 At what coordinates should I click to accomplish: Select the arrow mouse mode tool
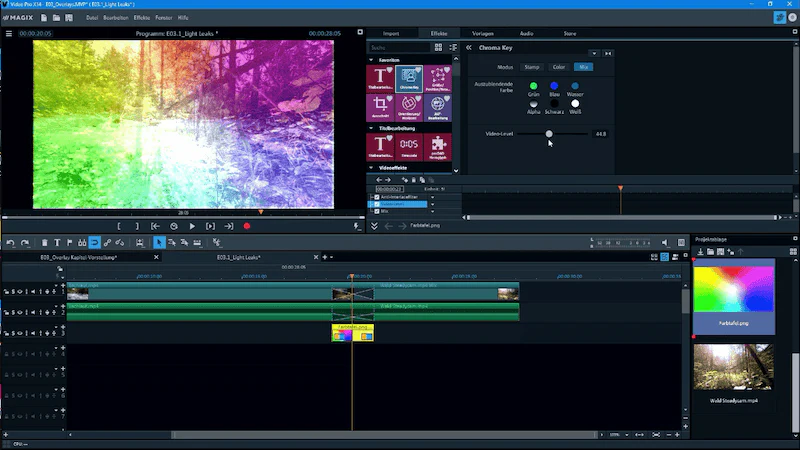click(159, 243)
